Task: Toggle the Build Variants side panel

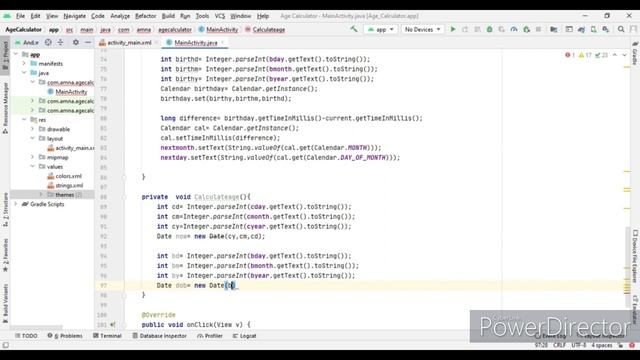Action: click(5, 303)
